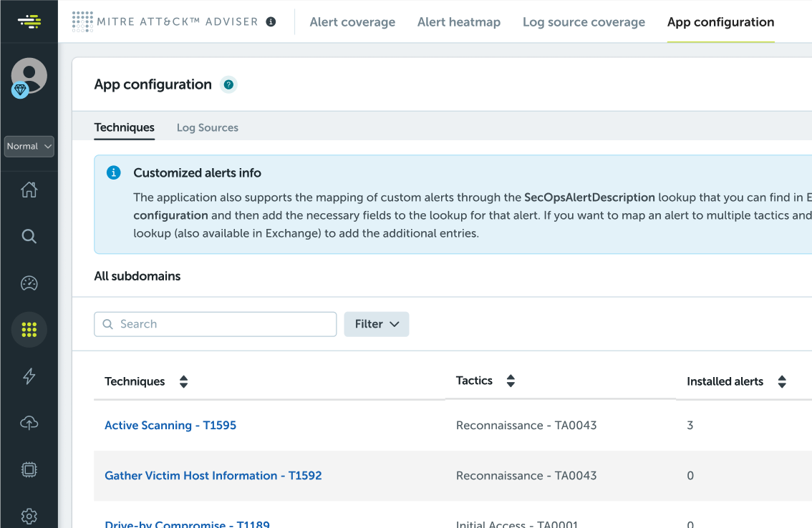812x528 pixels.
Task: Expand the Filter dropdown
Action: [x=376, y=324]
